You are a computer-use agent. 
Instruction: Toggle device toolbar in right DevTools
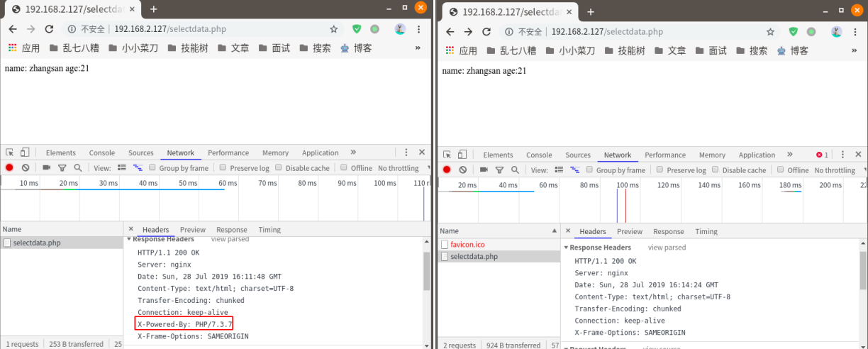coord(462,155)
